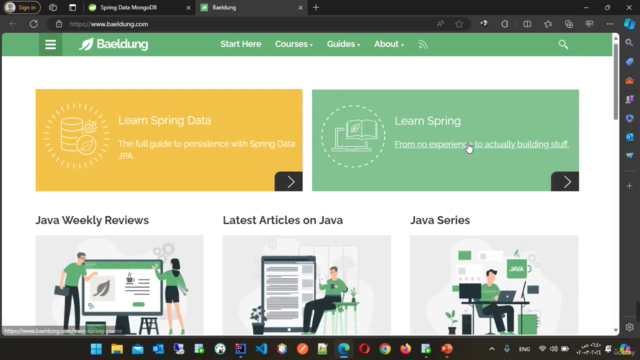Open Google Chrome from taskbar
The image size is (640, 360).
pyautogui.click(x=385, y=349)
